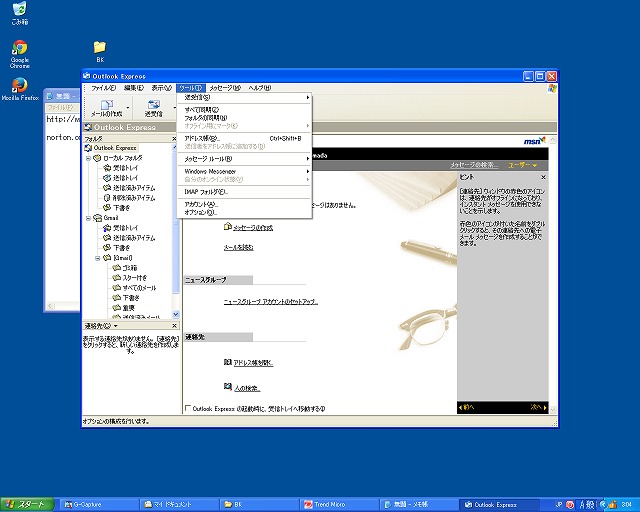This screenshot has width=640, height=512.
Task: Click the Windows flag logo in the Outlook toolbar
Action: click(552, 88)
